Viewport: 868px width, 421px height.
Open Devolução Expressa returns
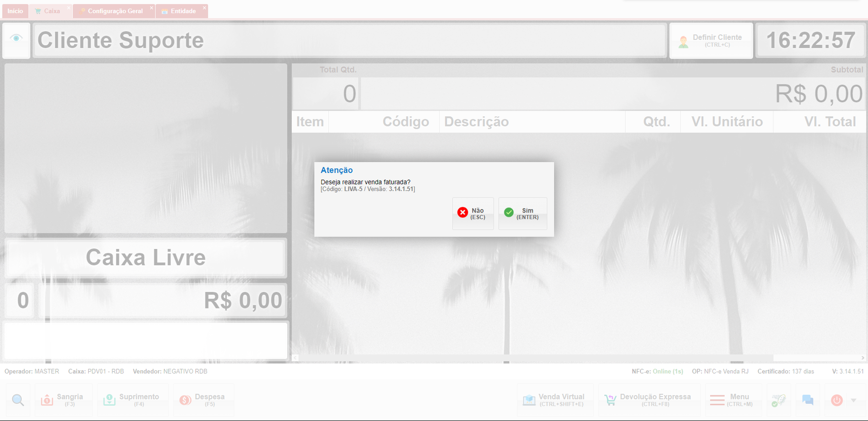(649, 400)
